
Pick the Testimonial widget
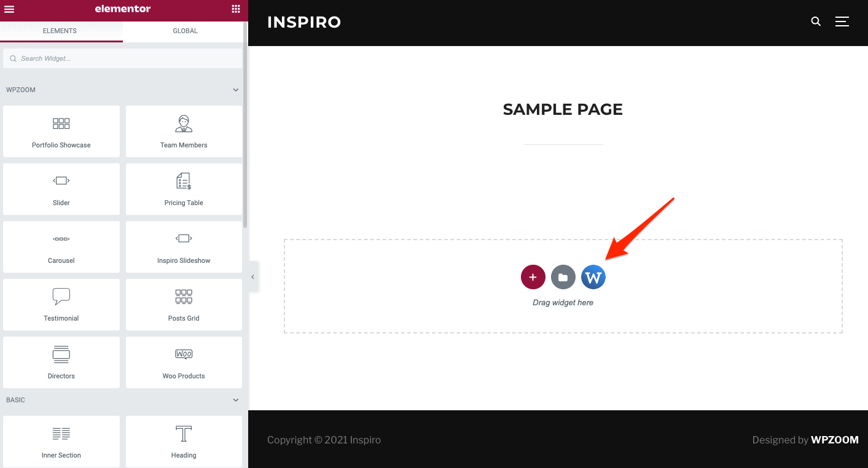click(61, 304)
